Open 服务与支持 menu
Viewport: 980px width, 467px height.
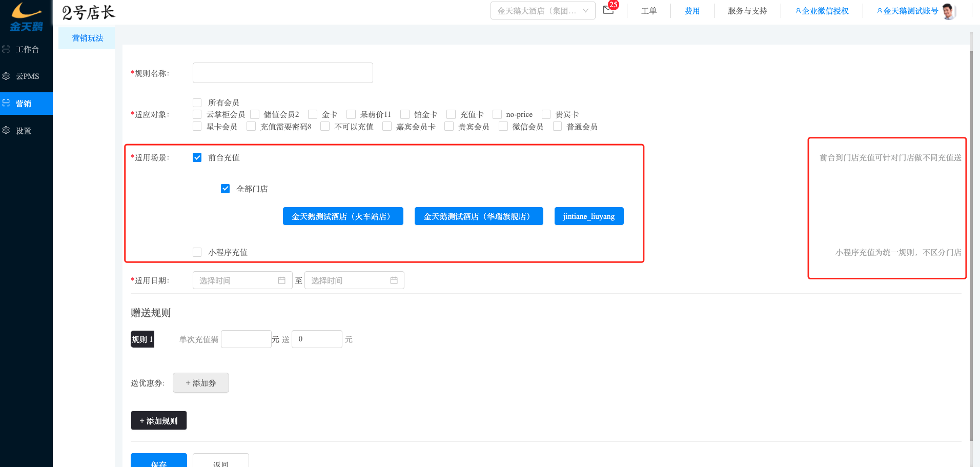tap(747, 11)
